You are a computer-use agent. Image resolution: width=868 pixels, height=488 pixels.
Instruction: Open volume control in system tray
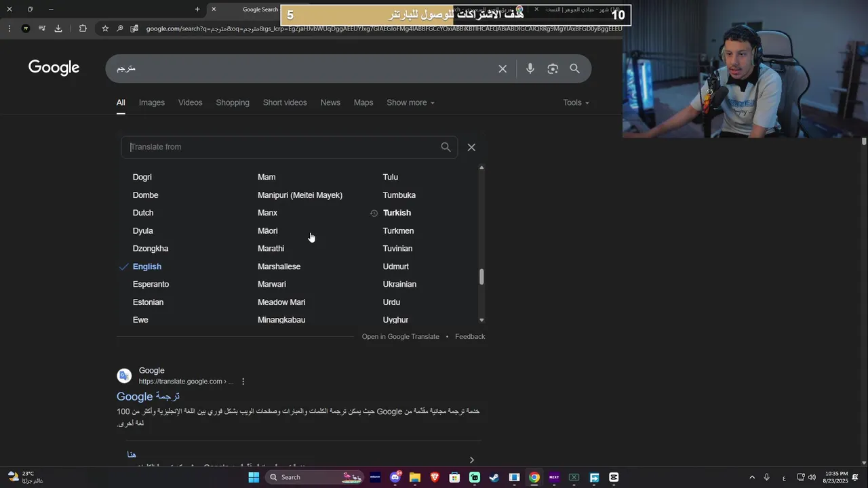point(812,477)
